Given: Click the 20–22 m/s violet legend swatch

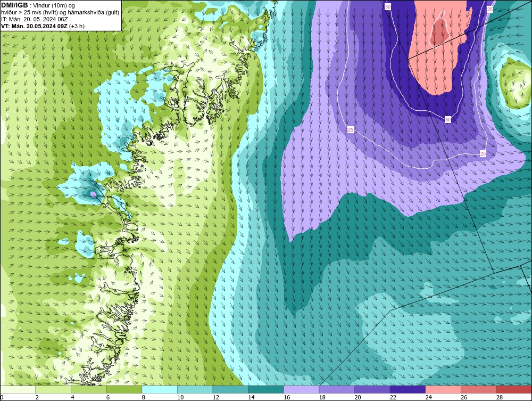Looking at the screenshot, I should click(372, 389).
